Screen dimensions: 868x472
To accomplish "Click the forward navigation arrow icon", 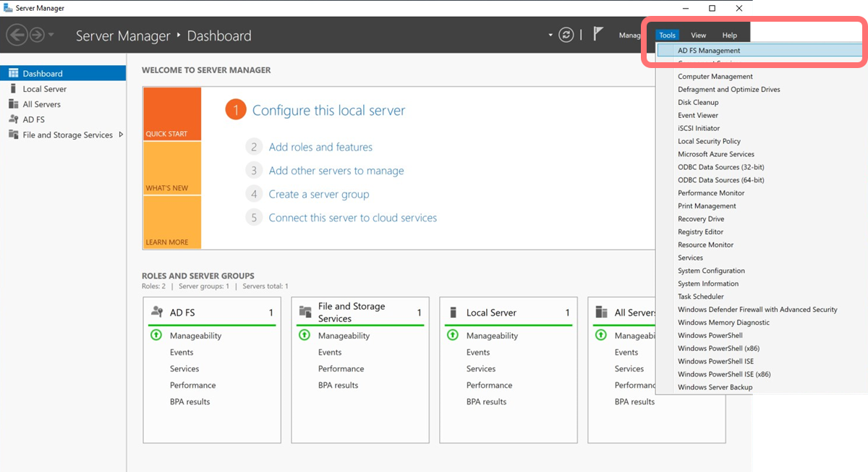I will point(36,35).
